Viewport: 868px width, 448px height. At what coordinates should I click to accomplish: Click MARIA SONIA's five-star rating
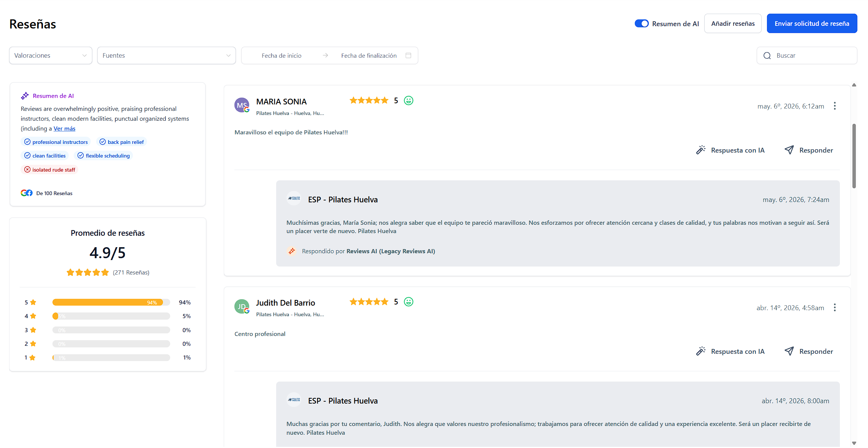pos(369,100)
